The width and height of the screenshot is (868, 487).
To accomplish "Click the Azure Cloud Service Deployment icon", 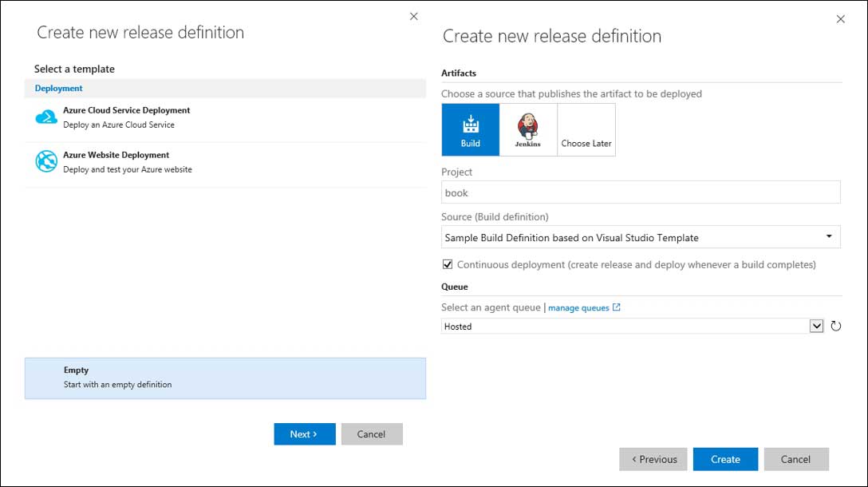I will pos(46,117).
